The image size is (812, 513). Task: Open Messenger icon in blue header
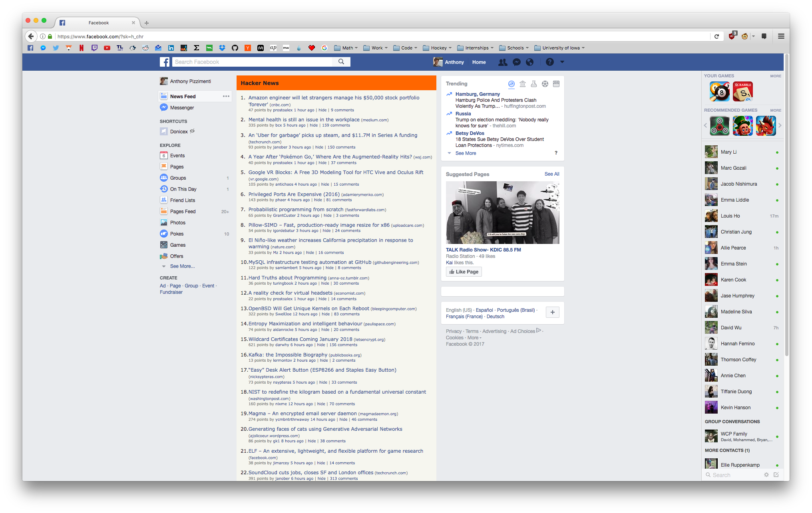pyautogui.click(x=516, y=62)
